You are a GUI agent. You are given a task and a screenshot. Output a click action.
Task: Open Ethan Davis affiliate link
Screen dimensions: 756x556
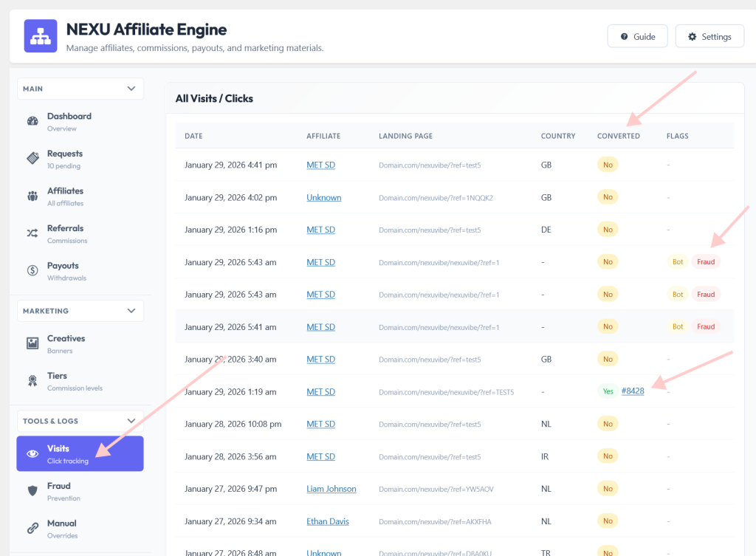327,521
